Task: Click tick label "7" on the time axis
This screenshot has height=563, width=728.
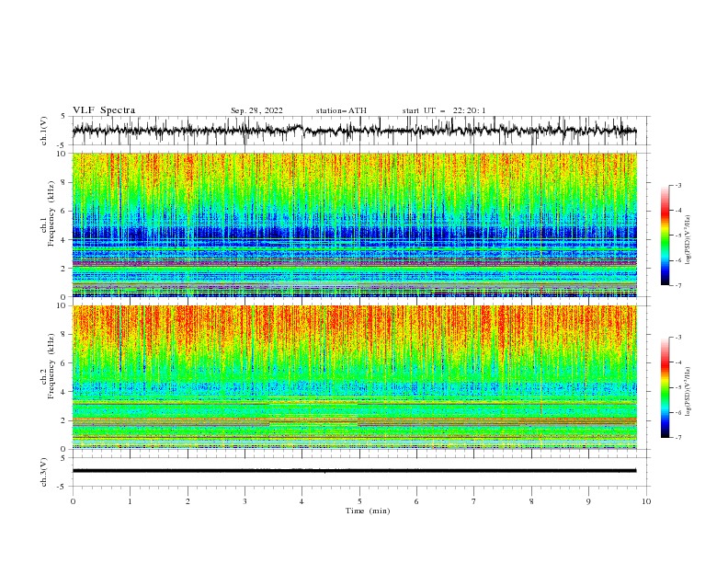Action: (x=474, y=501)
